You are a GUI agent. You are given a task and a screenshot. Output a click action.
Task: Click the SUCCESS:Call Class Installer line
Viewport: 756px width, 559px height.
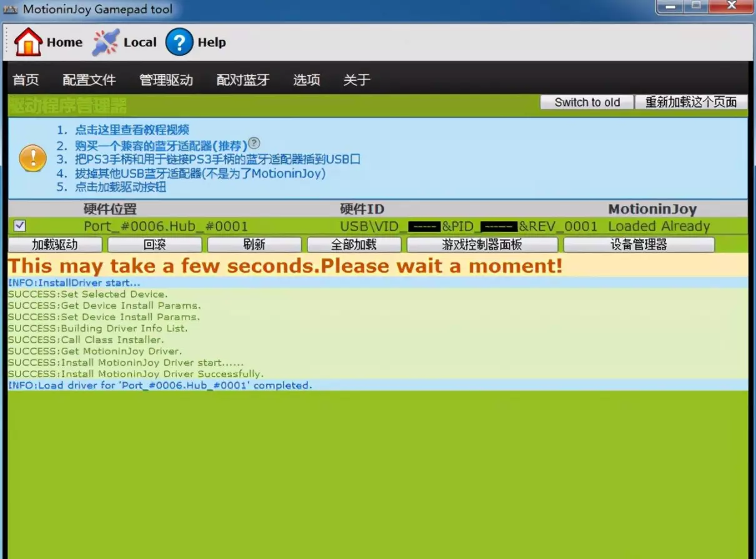click(x=86, y=340)
